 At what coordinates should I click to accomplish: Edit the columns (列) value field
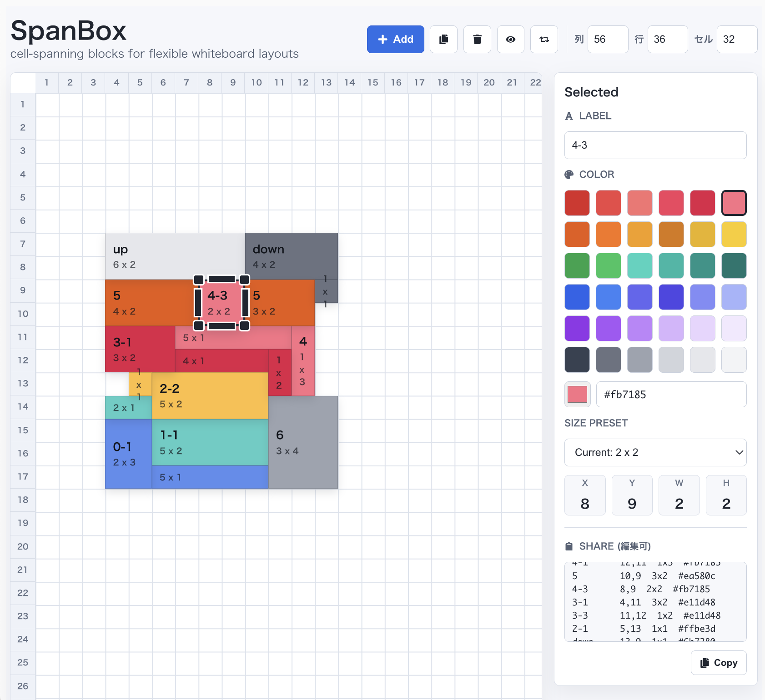pyautogui.click(x=608, y=39)
